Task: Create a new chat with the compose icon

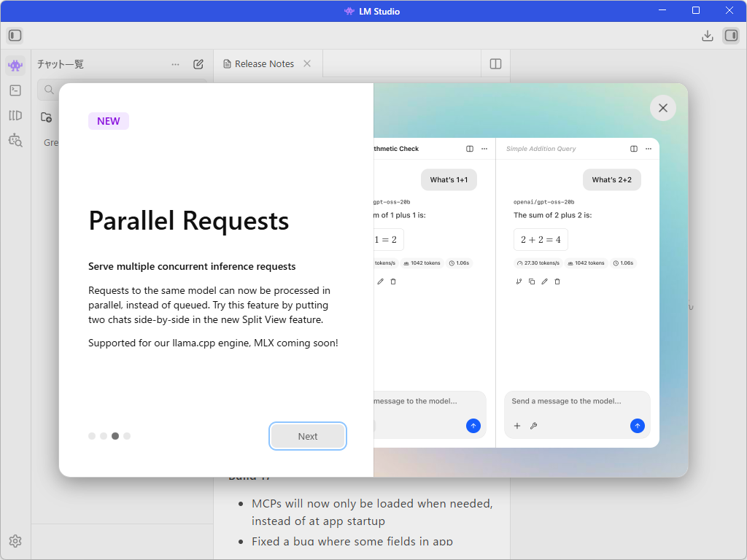Action: [198, 64]
